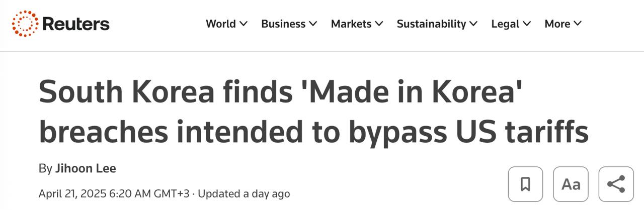Open the Aa text size options
The image size is (644, 210).
(571, 184)
